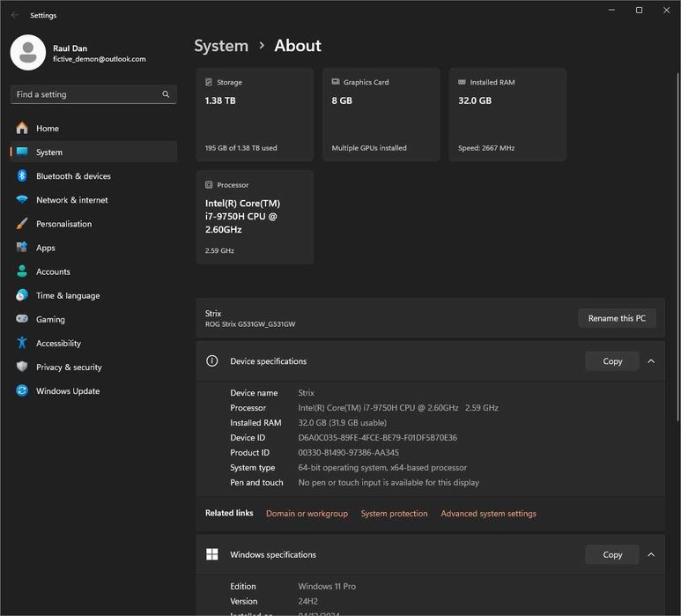Click the Windows Update refresh icon

tap(22, 390)
